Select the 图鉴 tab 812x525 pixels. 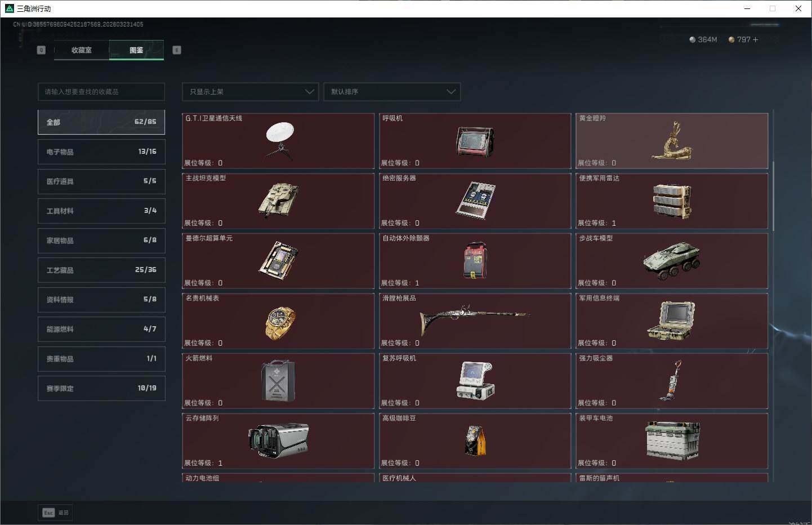[x=136, y=50]
